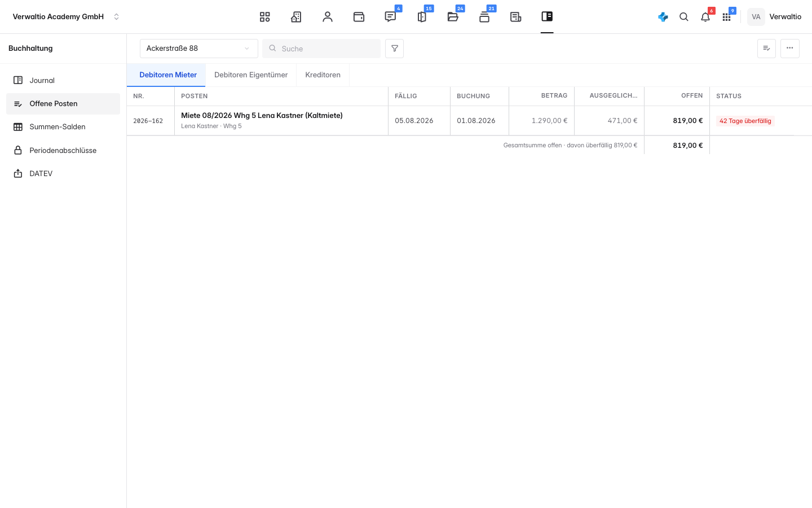
Task: Click the filter funnel icon
Action: click(x=395, y=49)
